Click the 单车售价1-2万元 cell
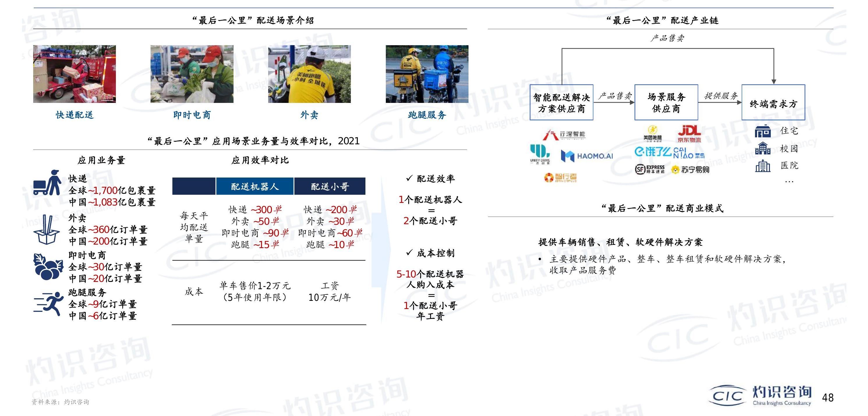Viewport: 868px width, 416px height. pyautogui.click(x=255, y=292)
